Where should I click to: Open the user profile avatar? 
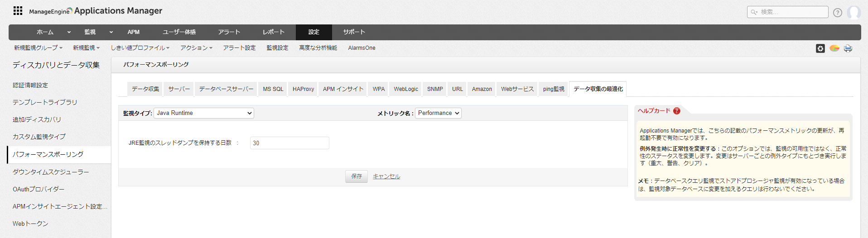(854, 12)
